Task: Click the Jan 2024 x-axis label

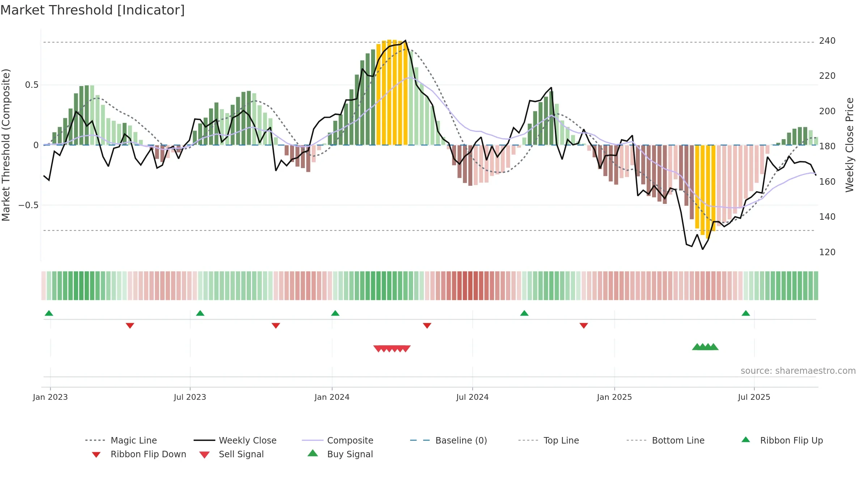Action: [x=332, y=397]
